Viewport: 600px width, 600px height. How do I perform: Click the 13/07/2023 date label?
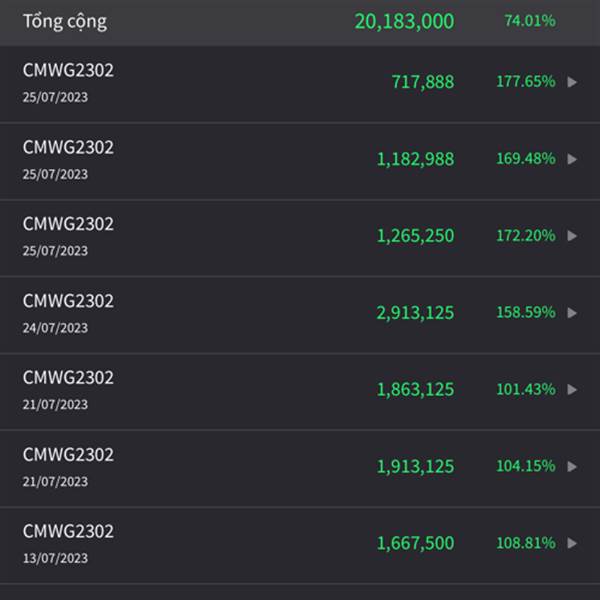point(55,558)
